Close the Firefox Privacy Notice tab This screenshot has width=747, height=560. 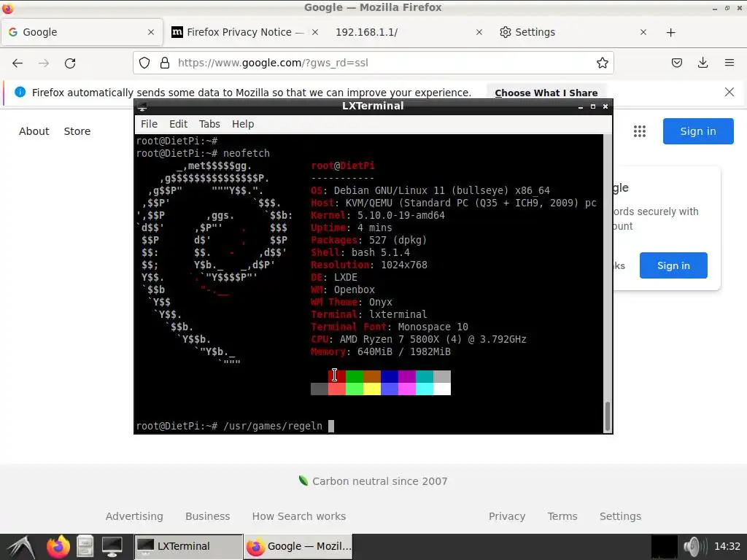(x=315, y=32)
